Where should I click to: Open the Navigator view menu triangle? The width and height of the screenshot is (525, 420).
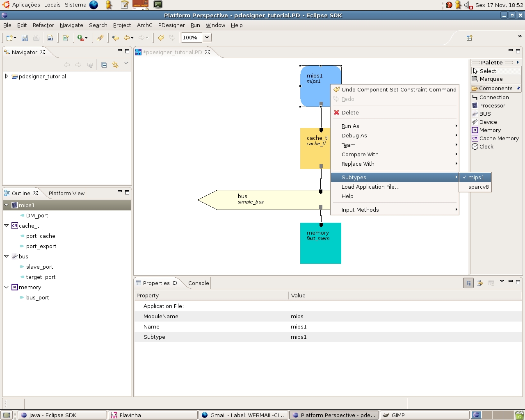(x=126, y=63)
